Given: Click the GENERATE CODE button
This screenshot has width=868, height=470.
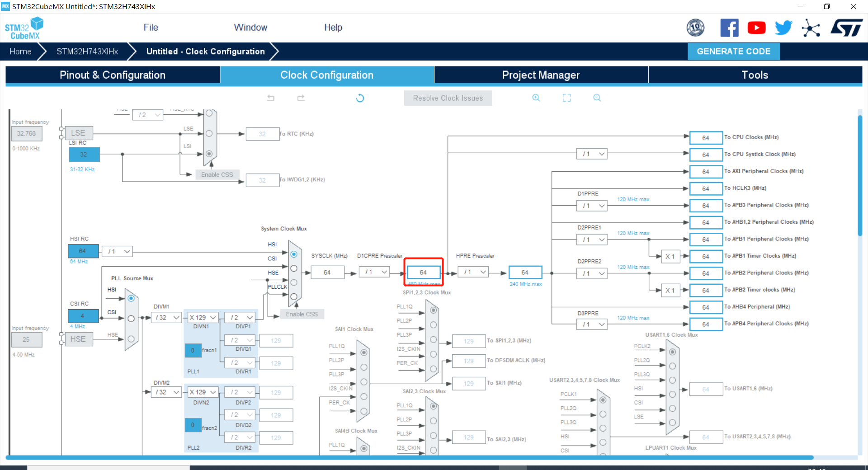Looking at the screenshot, I should coord(733,52).
